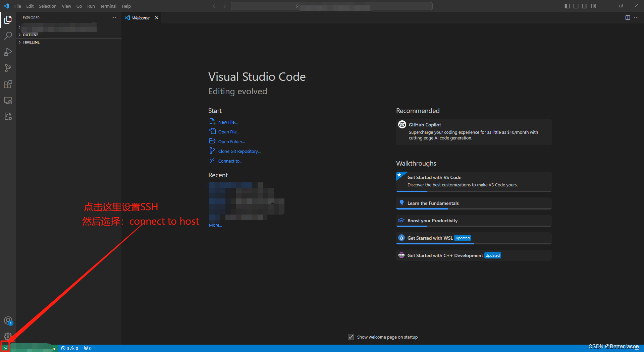Toggle secondary side bar layout icon
Image resolution: width=644 pixels, height=352 pixels.
pyautogui.click(x=585, y=6)
